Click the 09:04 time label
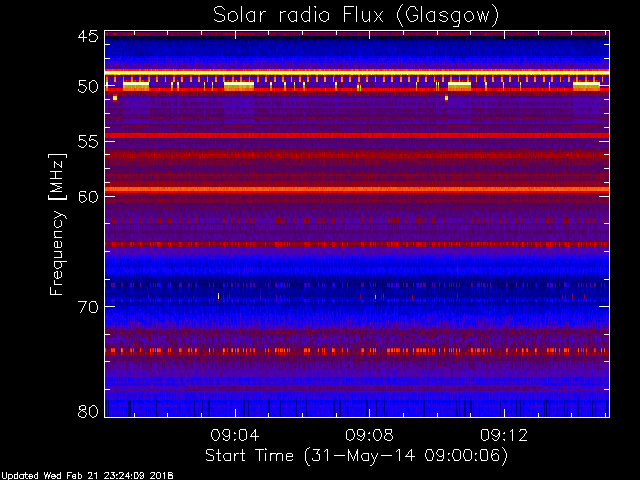 tap(235, 435)
